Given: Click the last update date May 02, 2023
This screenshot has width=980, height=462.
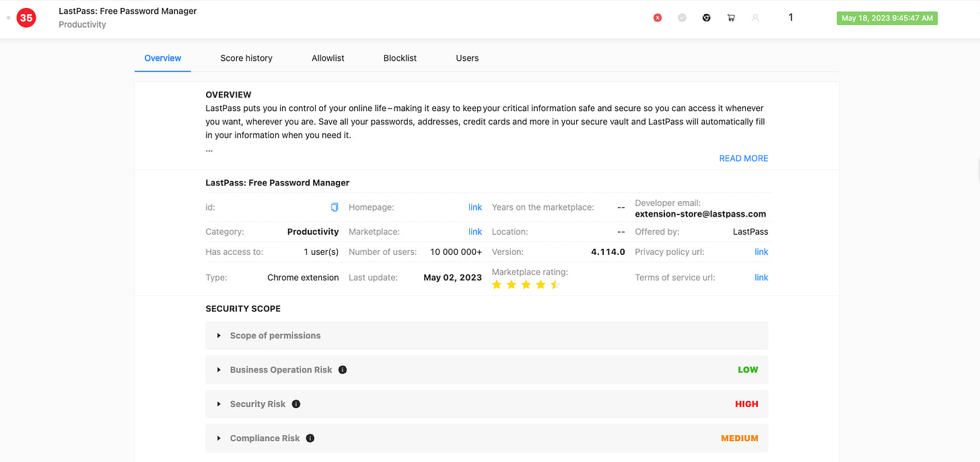Looking at the screenshot, I should pos(452,277).
